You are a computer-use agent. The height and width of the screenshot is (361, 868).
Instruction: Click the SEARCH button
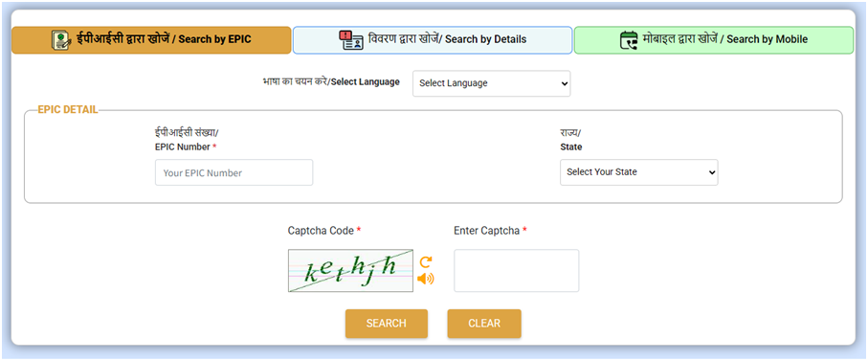(387, 324)
